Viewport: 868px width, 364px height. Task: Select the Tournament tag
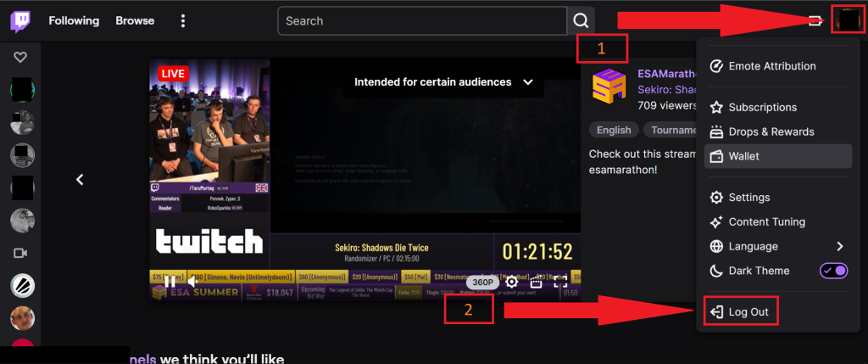[670, 130]
